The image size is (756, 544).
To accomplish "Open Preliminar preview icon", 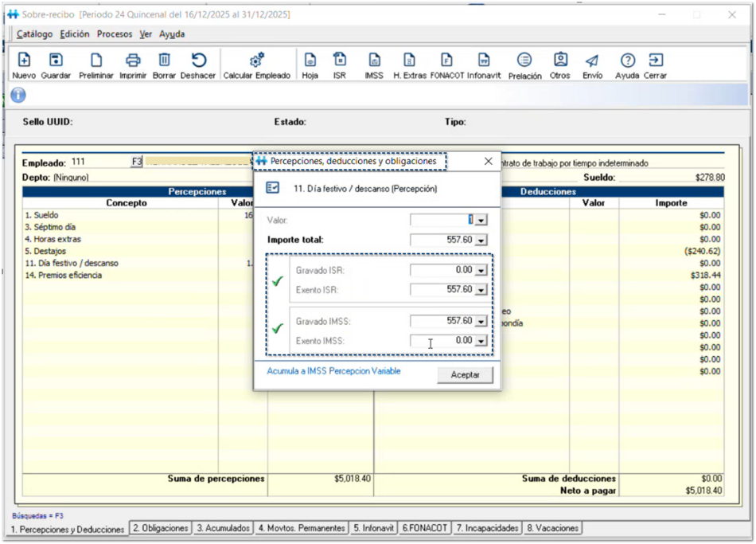I will click(96, 61).
